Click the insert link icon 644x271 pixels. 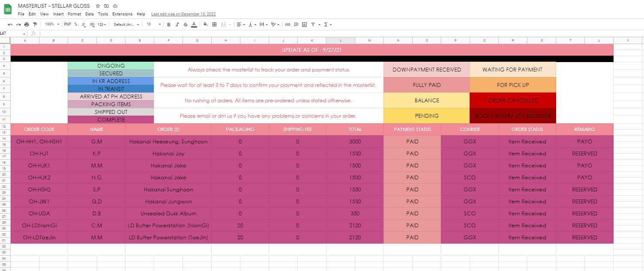pyautogui.click(x=288, y=24)
